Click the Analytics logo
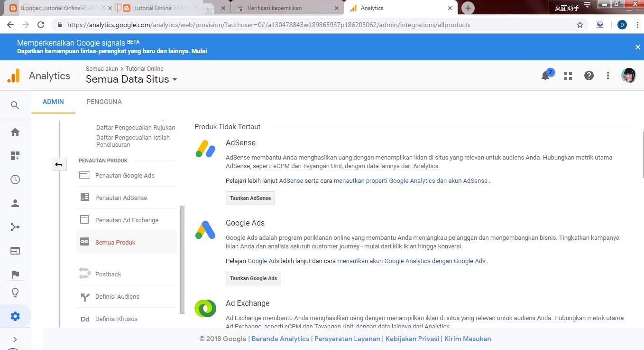This screenshot has height=350, width=644. click(14, 76)
